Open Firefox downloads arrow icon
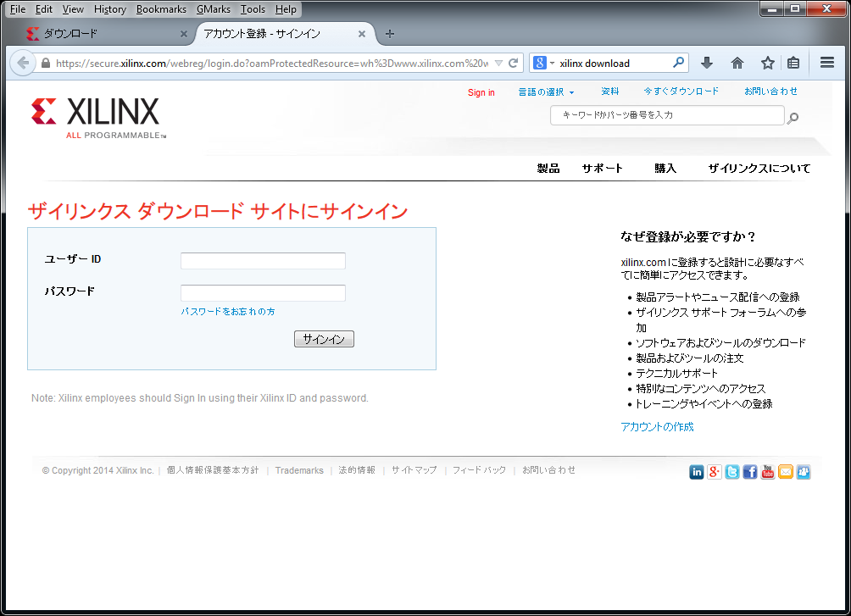Viewport: 851px width, 616px height. tap(707, 63)
